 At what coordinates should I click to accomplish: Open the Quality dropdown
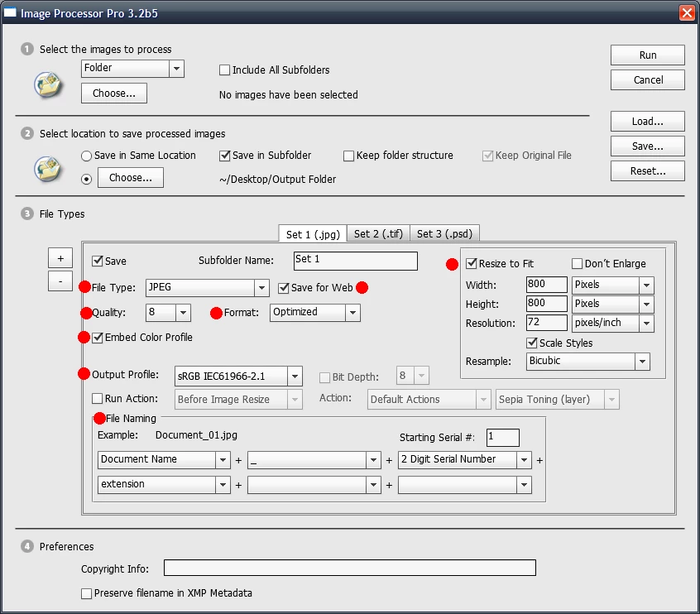point(168,313)
